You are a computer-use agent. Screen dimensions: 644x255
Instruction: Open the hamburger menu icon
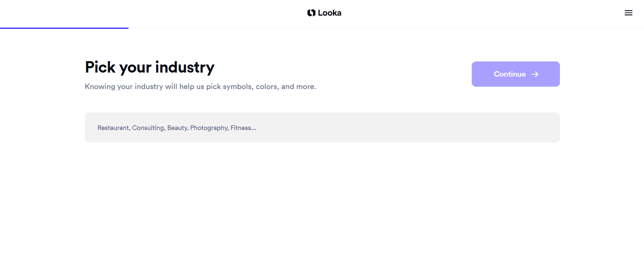click(628, 13)
